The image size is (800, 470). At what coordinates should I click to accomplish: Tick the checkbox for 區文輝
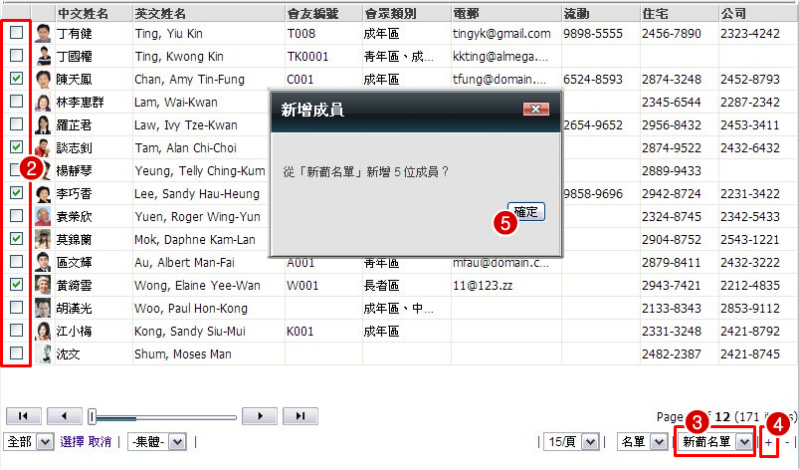coord(16,261)
